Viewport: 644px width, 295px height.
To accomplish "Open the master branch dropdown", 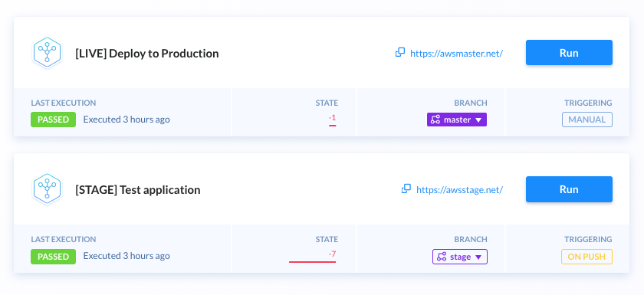I will 457,120.
